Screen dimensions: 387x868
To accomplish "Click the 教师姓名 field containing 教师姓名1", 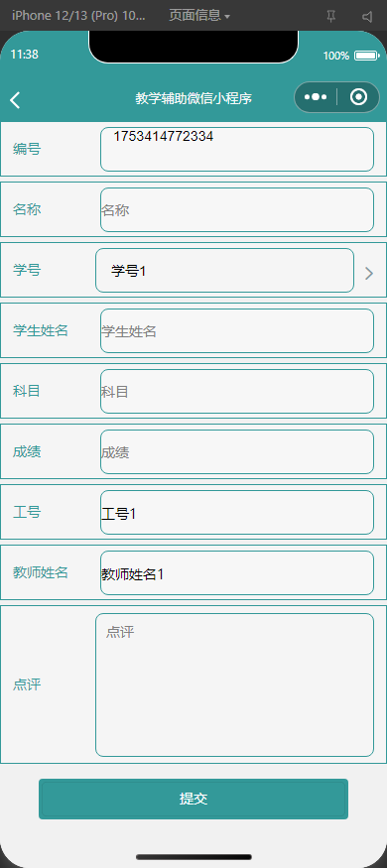I will point(237,573).
